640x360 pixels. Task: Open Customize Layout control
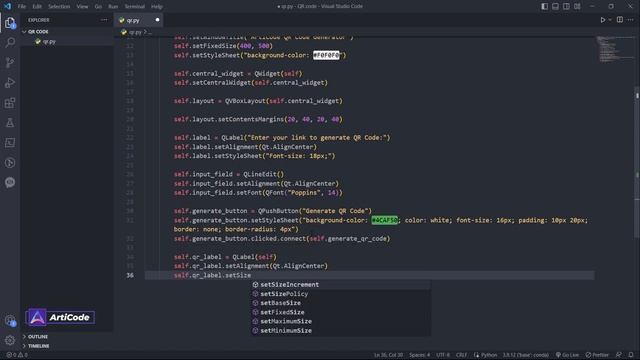click(x=577, y=6)
